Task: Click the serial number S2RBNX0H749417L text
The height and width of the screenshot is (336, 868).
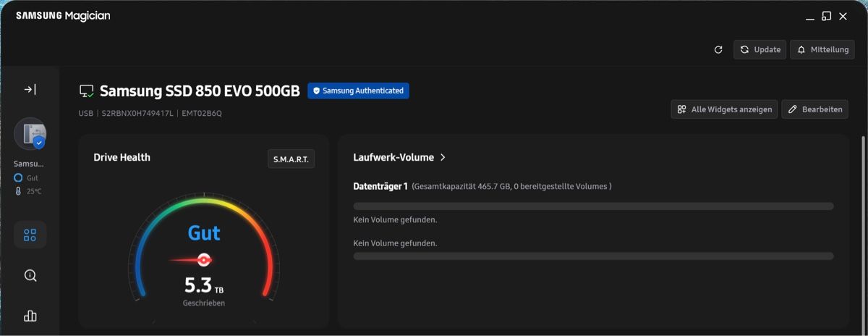Action: pyautogui.click(x=137, y=113)
